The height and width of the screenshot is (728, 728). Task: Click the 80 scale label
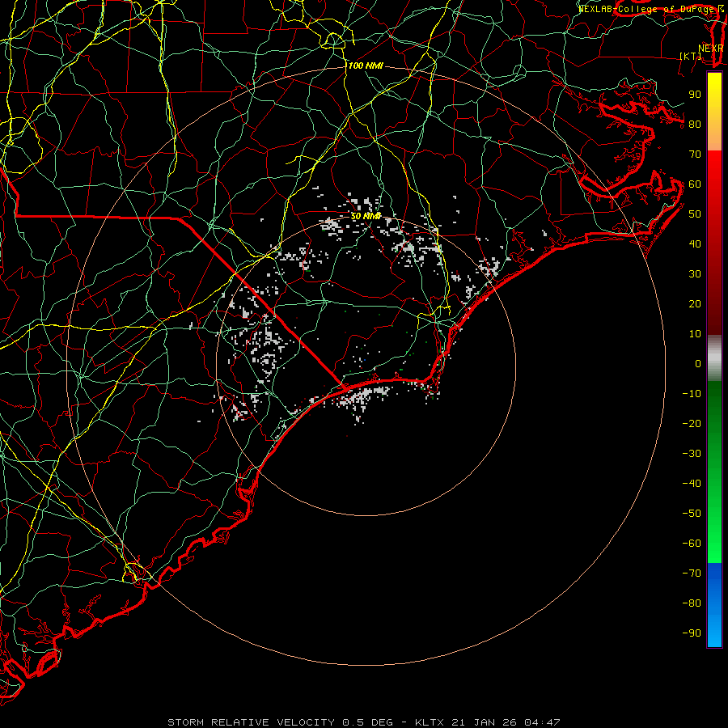[695, 124]
